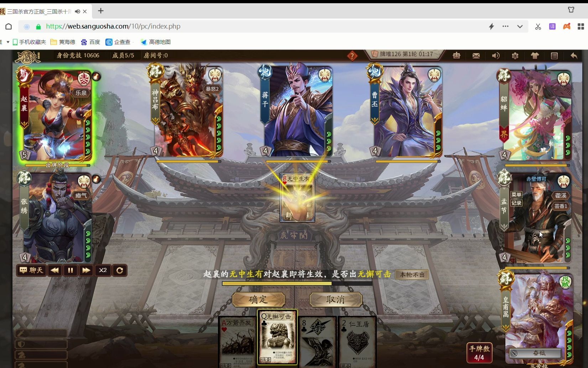Mute the game sound speaker icon

click(496, 56)
